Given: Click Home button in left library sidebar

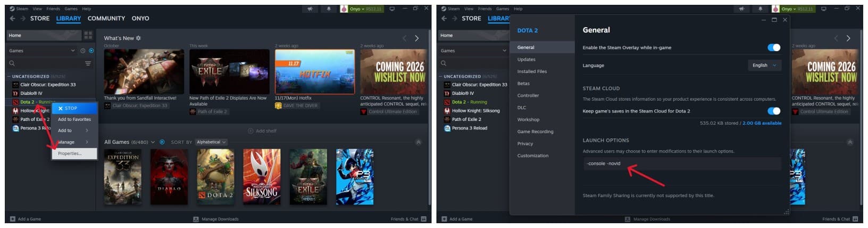Looking at the screenshot, I should 44,35.
